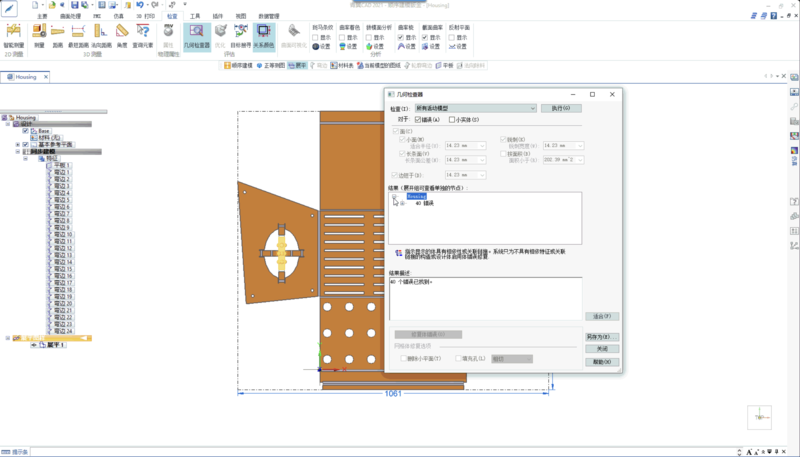Click the 查询元素 query element icon
This screenshot has width=800, height=457.
[x=144, y=31]
